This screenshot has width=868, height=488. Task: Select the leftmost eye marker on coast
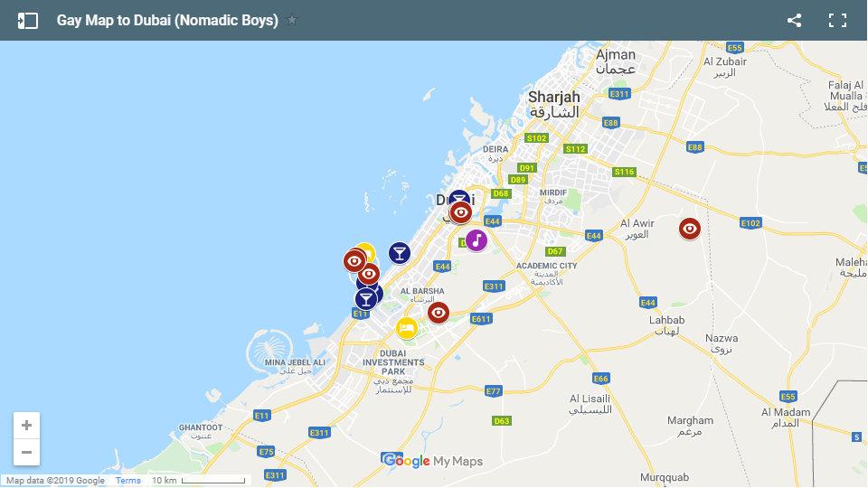354,260
